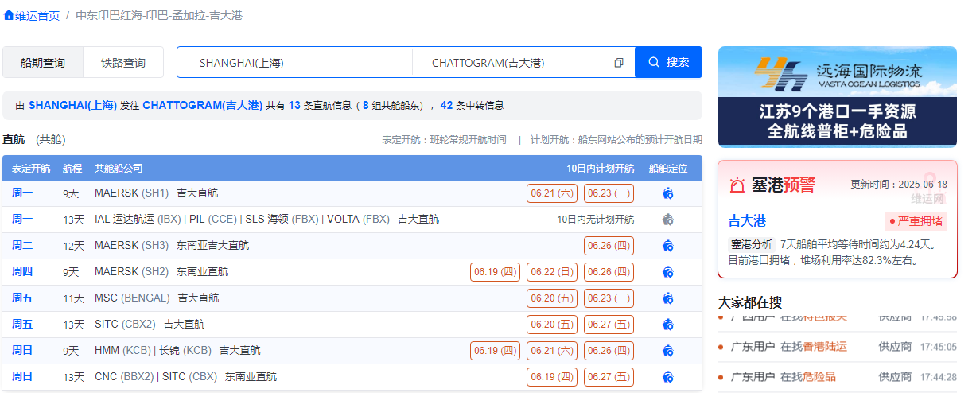Click the SHANGHAI(上海) origin port input
This screenshot has width=980, height=393.
[294, 63]
